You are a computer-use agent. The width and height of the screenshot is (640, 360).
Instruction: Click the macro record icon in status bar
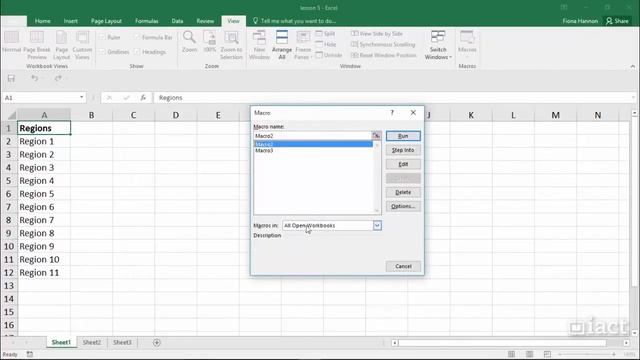(30, 354)
